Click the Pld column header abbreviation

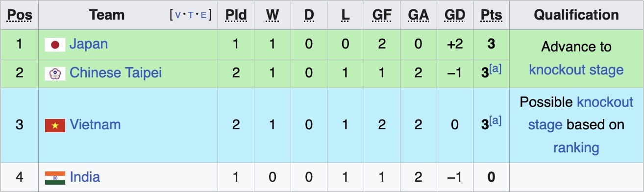coord(236,16)
